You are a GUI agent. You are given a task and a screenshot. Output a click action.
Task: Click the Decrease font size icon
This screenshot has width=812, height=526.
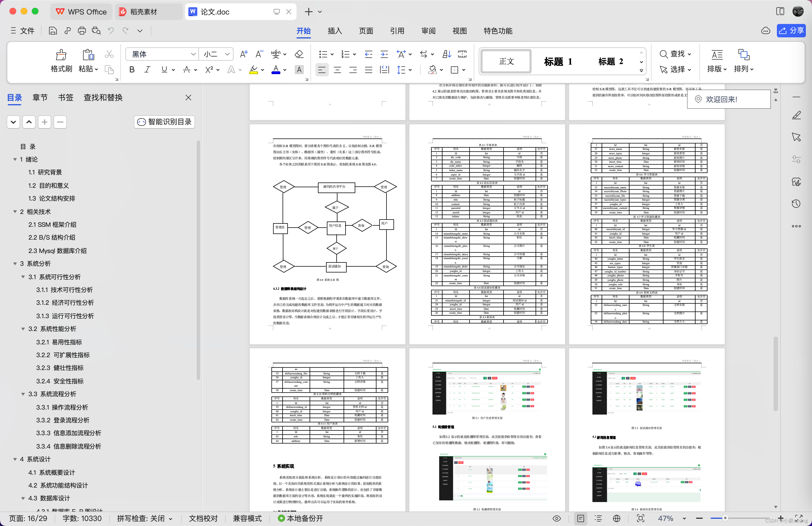click(259, 54)
